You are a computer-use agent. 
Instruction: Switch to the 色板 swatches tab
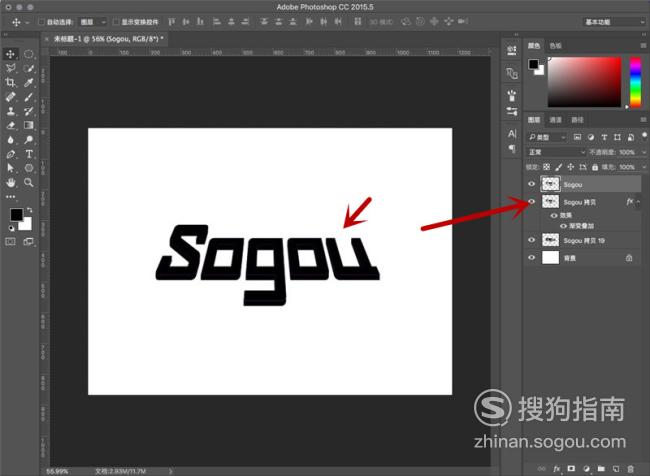pos(555,46)
